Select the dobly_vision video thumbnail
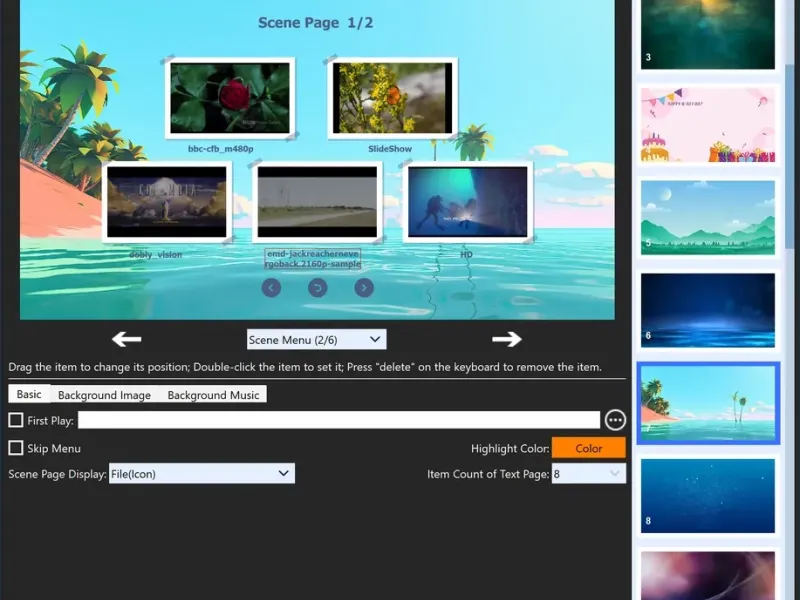Viewport: 800px width, 600px height. tap(167, 202)
